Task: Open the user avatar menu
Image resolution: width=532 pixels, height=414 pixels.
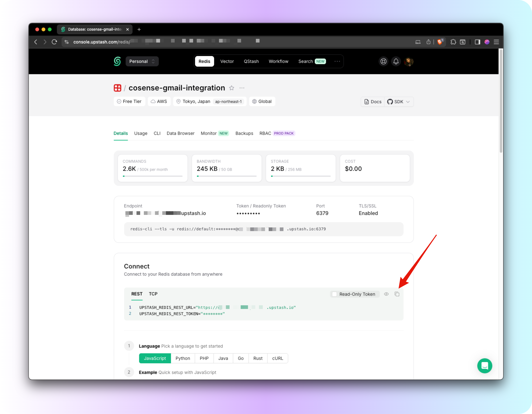Action: (408, 61)
